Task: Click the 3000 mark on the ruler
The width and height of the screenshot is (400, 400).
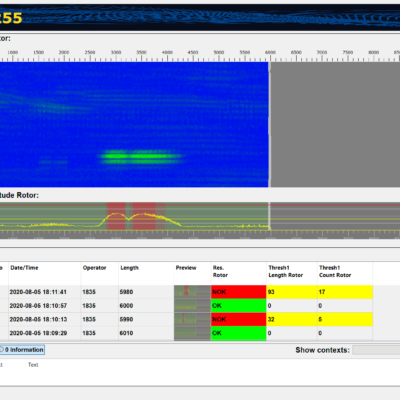Action: click(116, 53)
